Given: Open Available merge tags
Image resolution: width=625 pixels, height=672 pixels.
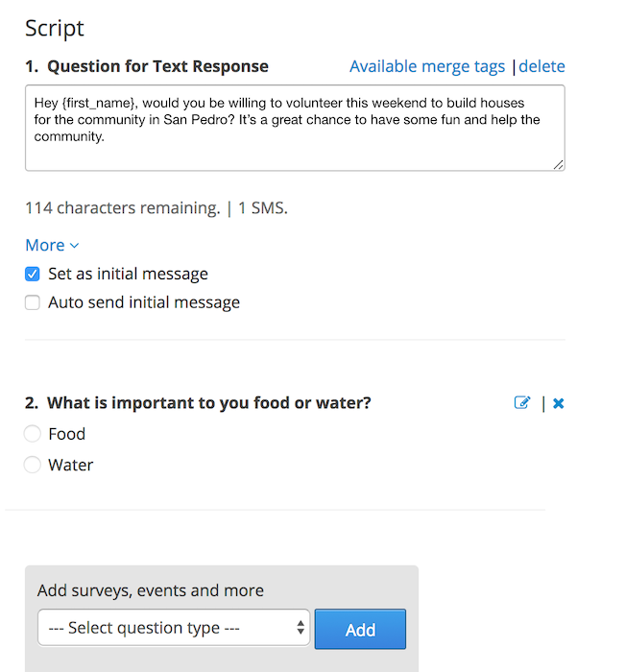Looking at the screenshot, I should tap(427, 66).
